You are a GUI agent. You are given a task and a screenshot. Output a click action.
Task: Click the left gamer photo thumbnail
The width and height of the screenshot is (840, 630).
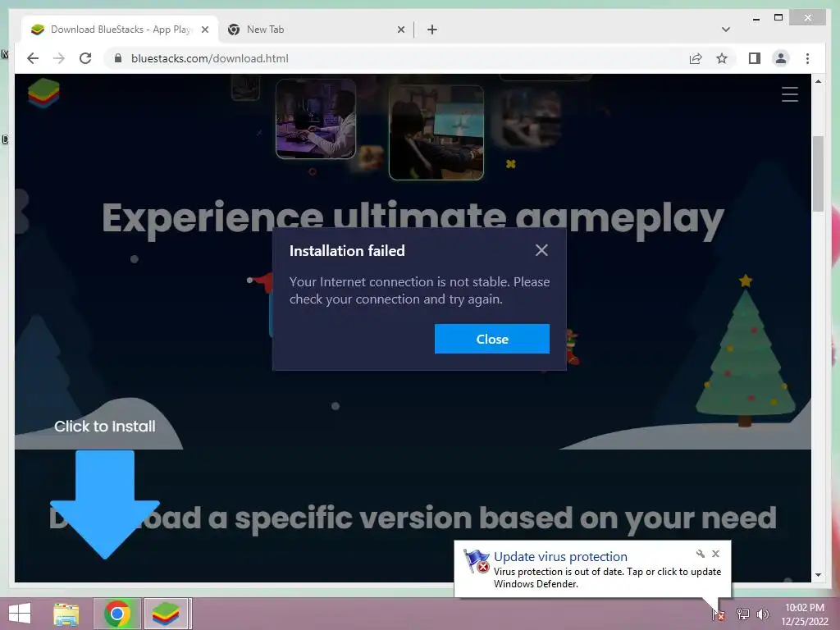pyautogui.click(x=316, y=118)
